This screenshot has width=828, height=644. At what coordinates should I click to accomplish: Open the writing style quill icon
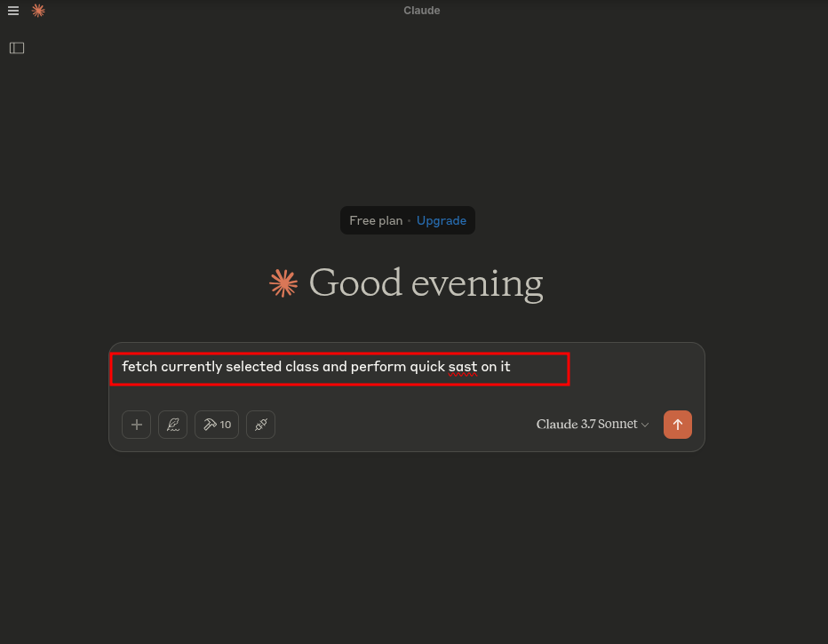pos(172,425)
